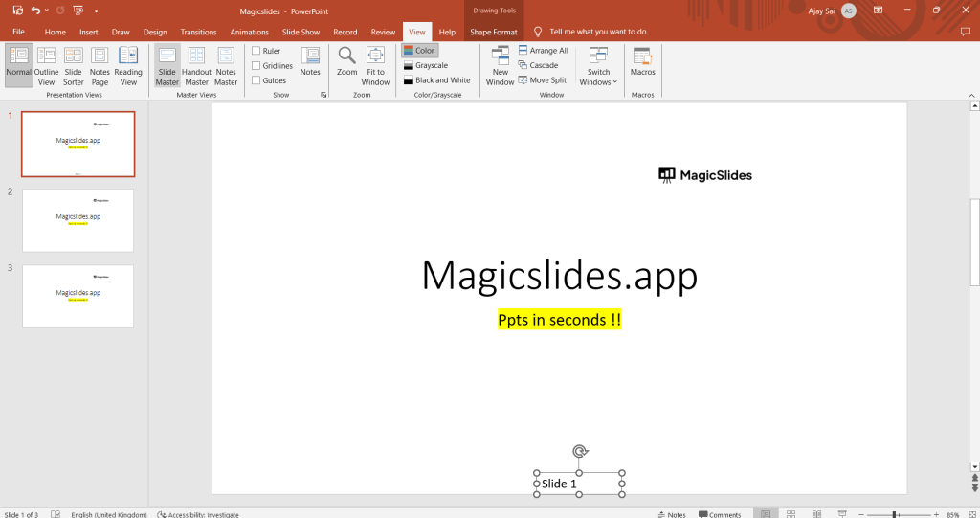This screenshot has height=518, width=980.
Task: Open the Undo history dropdown arrow
Action: [x=47, y=11]
